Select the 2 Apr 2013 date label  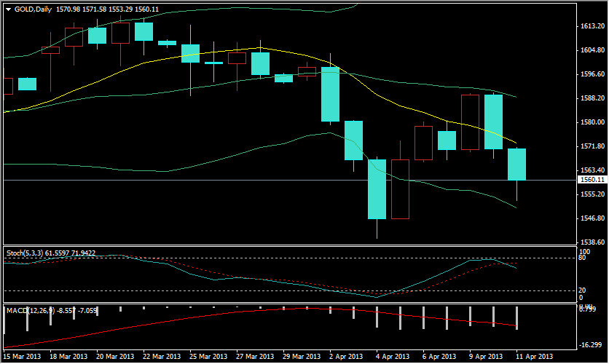345,357
